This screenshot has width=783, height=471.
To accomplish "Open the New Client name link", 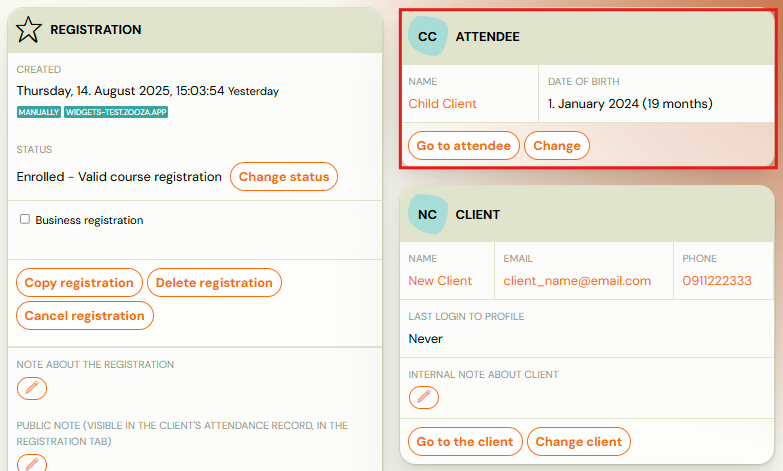I will (440, 281).
